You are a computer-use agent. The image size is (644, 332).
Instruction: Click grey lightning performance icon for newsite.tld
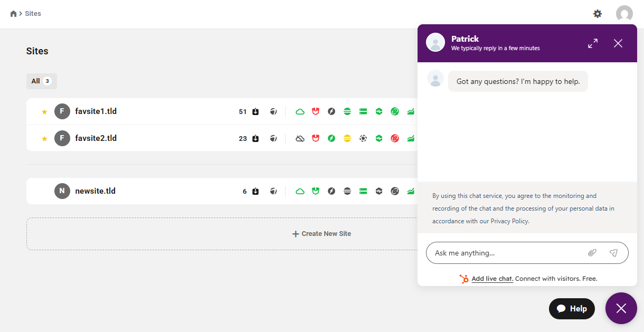(x=332, y=191)
